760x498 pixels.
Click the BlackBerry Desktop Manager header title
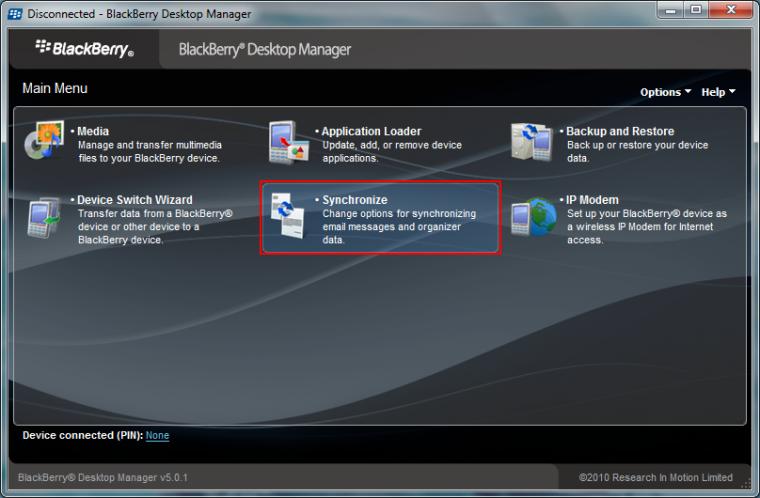click(x=265, y=49)
